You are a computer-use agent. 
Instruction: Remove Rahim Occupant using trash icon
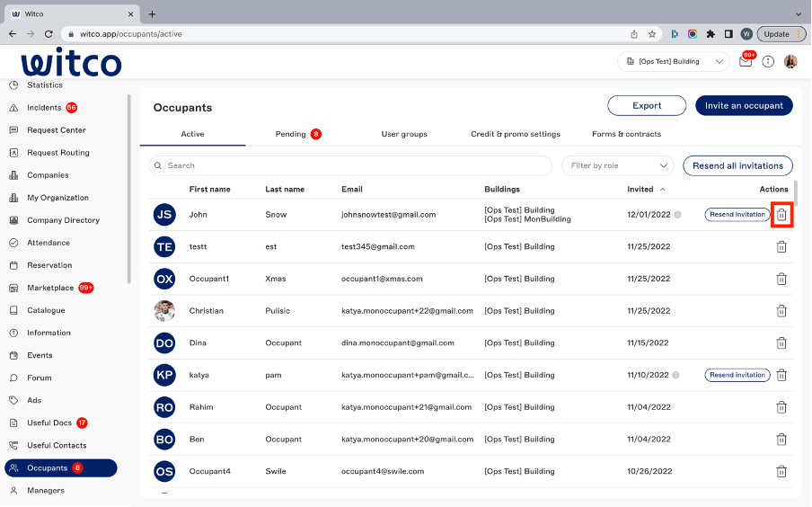click(x=781, y=407)
